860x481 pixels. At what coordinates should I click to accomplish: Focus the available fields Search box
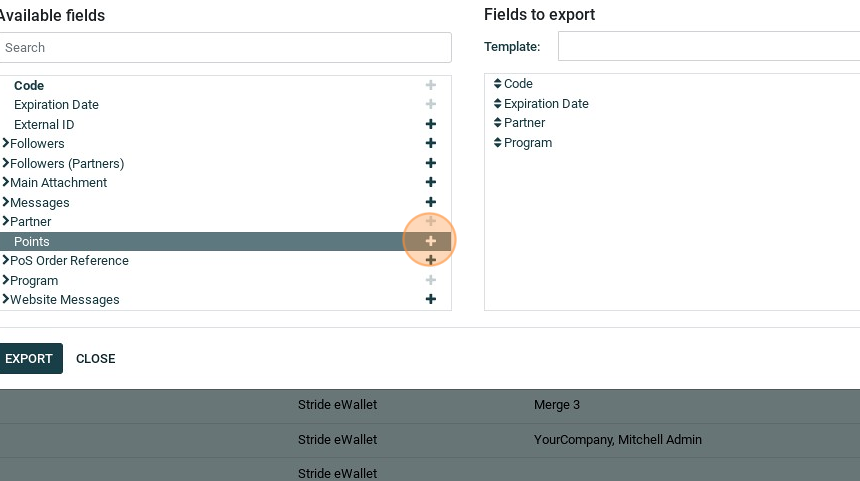[226, 48]
